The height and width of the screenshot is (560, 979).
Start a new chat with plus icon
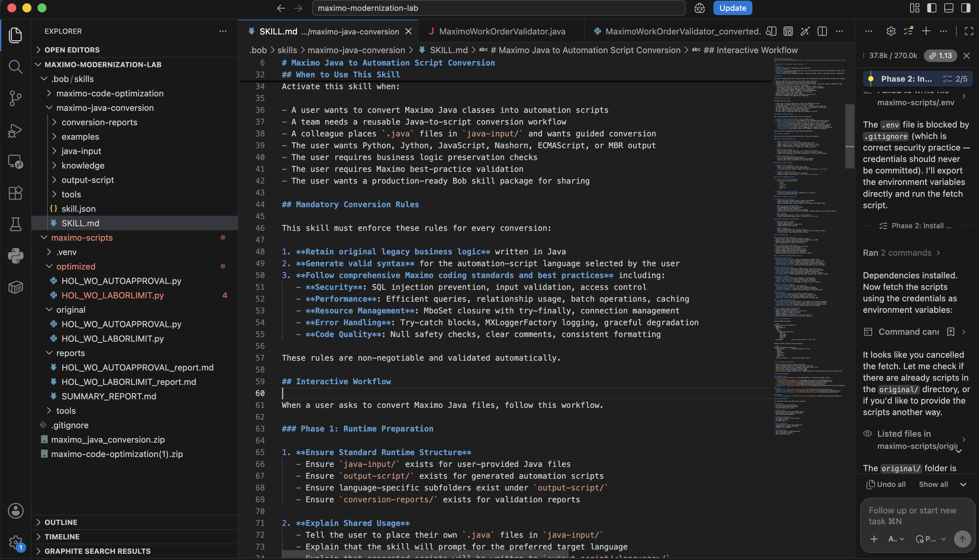point(926,31)
